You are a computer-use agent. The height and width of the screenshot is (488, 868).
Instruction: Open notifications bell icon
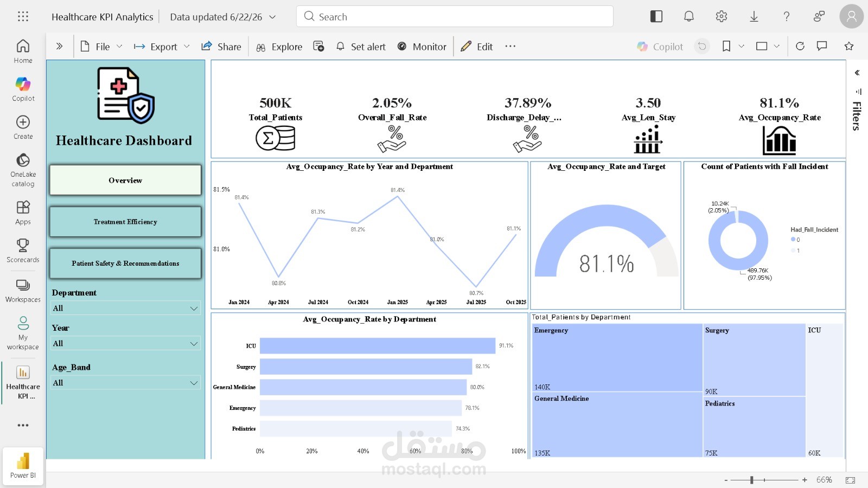coord(689,16)
